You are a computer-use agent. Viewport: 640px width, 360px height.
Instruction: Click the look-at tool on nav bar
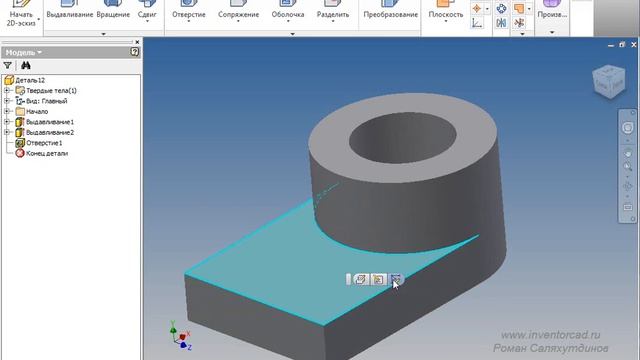(x=627, y=207)
